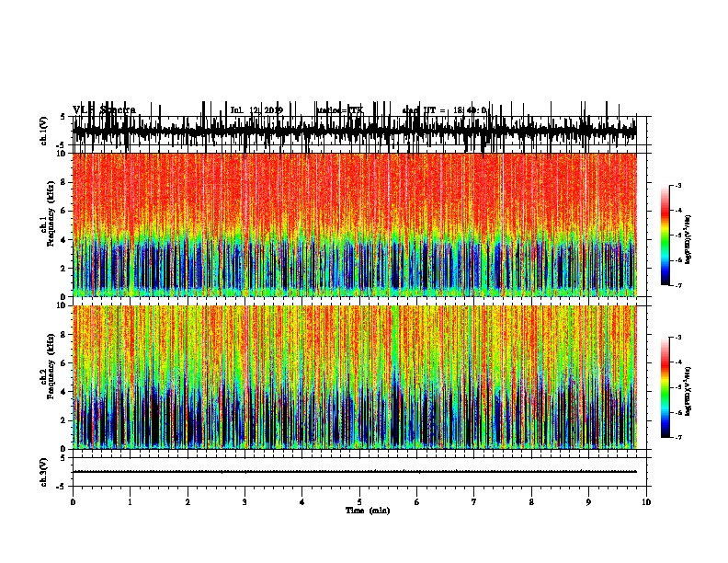The height and width of the screenshot is (563, 728).
Task: Click time axis tick label '2'
Action: point(188,502)
